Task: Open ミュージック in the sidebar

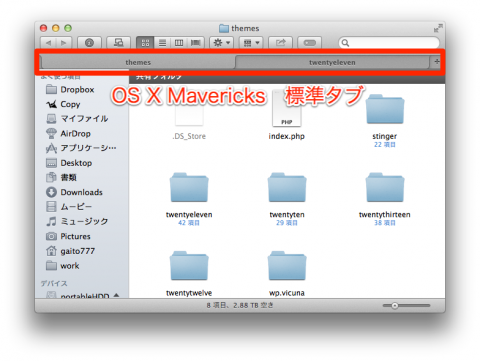Action: point(77,221)
